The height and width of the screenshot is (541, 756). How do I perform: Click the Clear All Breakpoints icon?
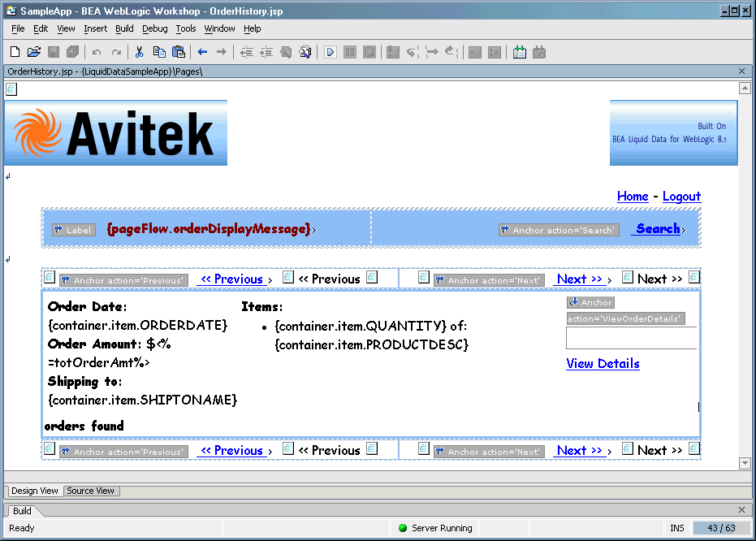click(x=495, y=52)
